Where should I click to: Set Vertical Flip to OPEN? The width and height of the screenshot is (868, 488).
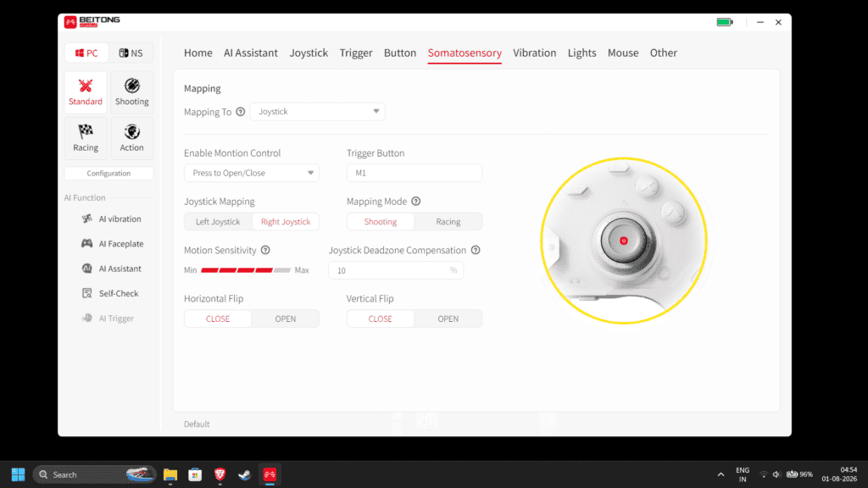[448, 319]
